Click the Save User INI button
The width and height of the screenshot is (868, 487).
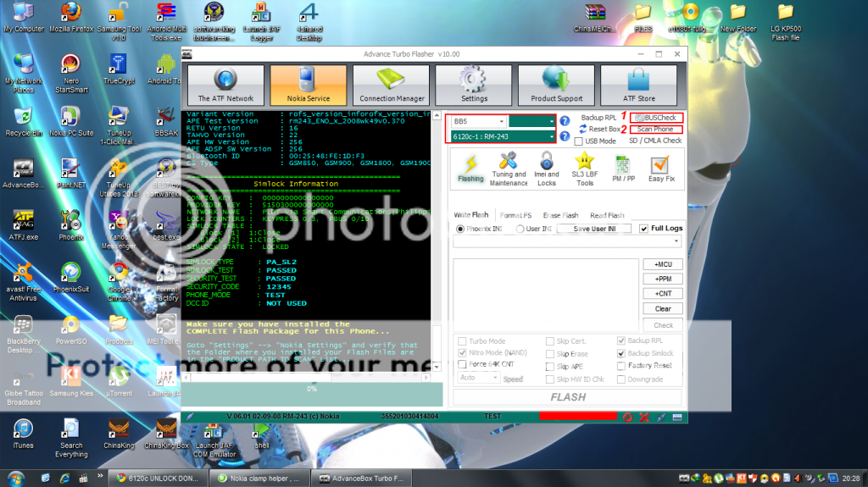594,229
